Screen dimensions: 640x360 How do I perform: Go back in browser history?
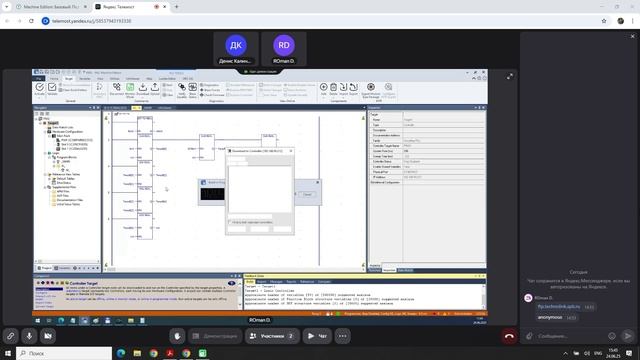coord(7,21)
